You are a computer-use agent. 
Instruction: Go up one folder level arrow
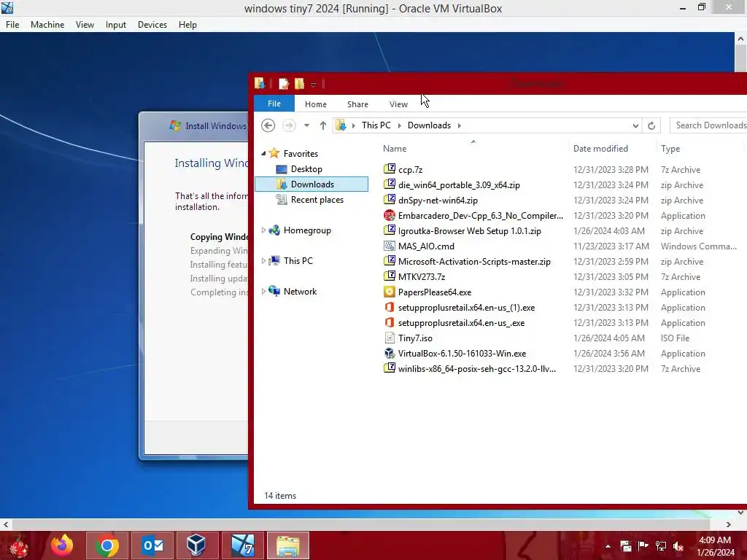click(x=323, y=125)
